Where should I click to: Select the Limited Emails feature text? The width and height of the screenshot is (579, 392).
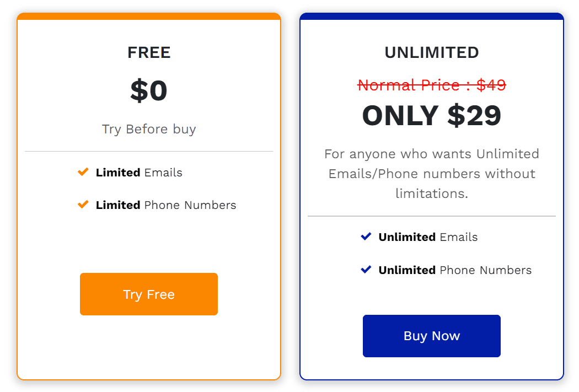pos(138,172)
